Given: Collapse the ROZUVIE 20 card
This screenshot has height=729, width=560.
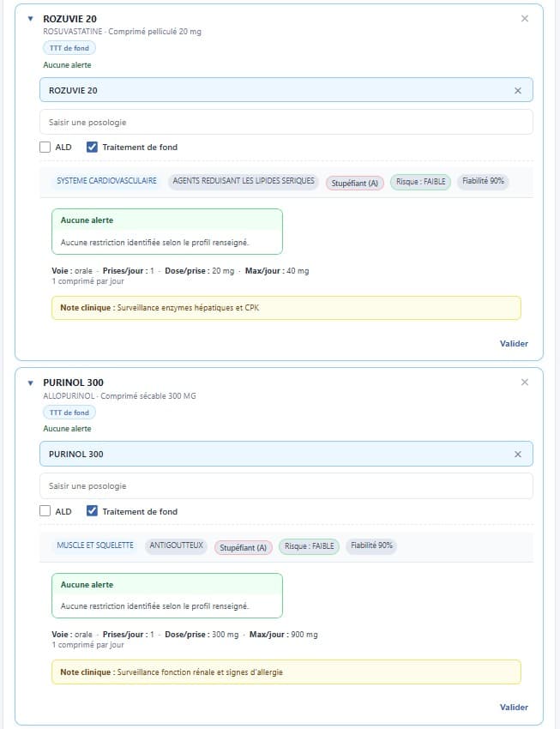Looking at the screenshot, I should pos(30,19).
